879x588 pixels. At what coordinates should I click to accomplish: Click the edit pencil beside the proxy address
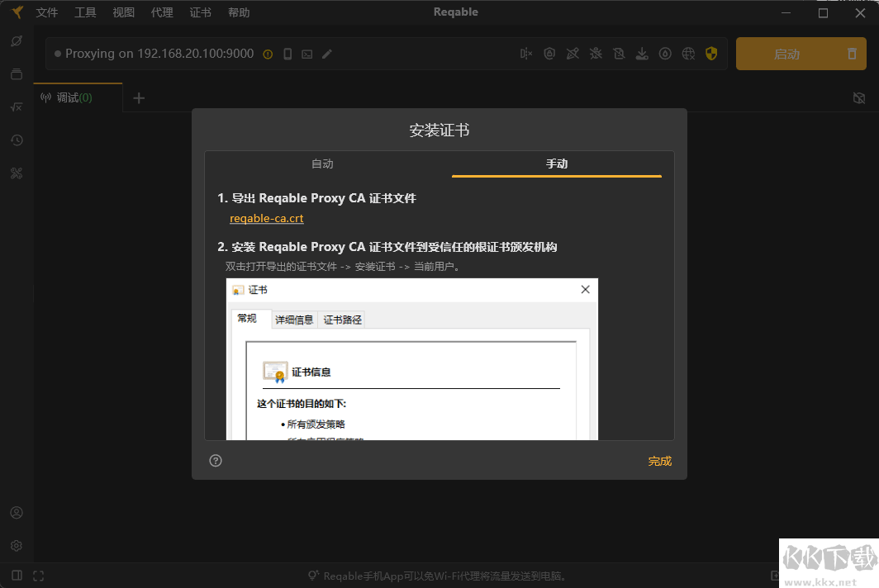coord(326,53)
